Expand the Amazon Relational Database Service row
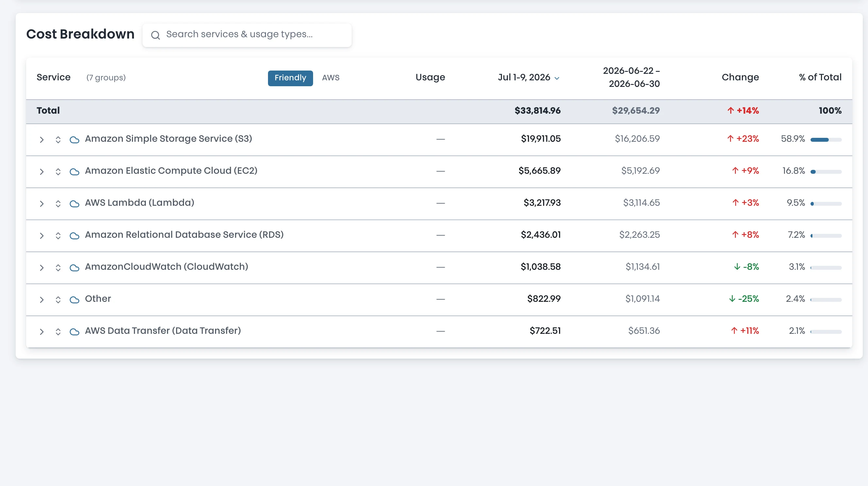This screenshot has width=868, height=486. point(42,236)
